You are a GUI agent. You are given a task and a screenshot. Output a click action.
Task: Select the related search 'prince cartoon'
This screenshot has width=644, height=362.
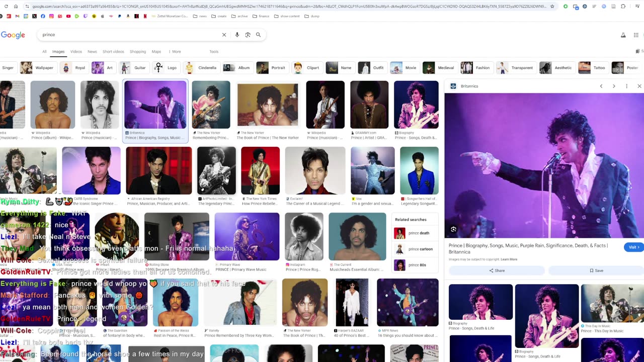click(x=415, y=249)
